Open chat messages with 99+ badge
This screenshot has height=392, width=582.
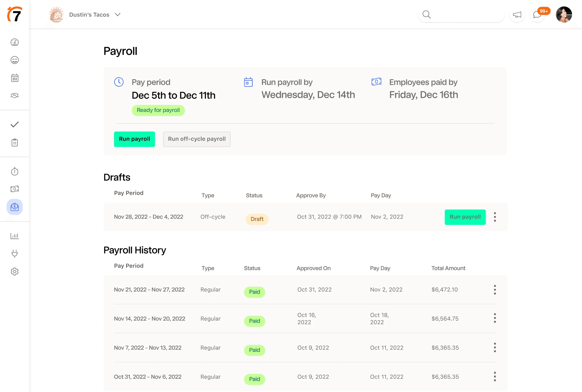(537, 14)
